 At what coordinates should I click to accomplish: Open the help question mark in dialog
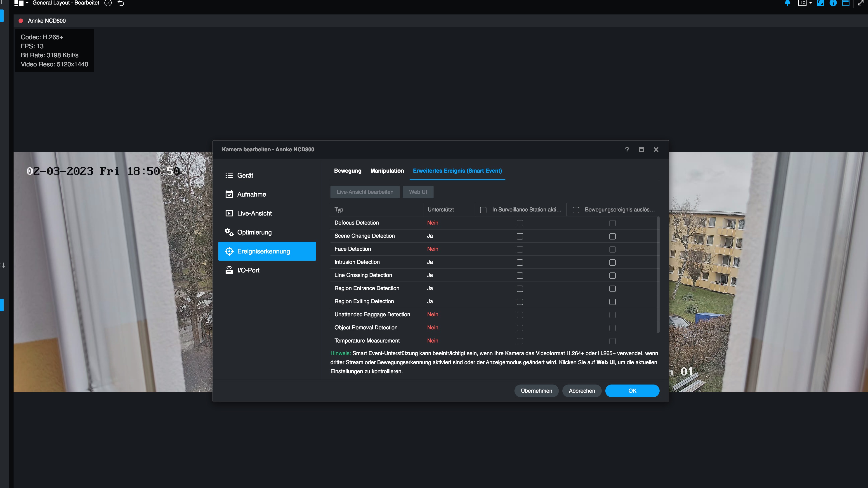627,150
